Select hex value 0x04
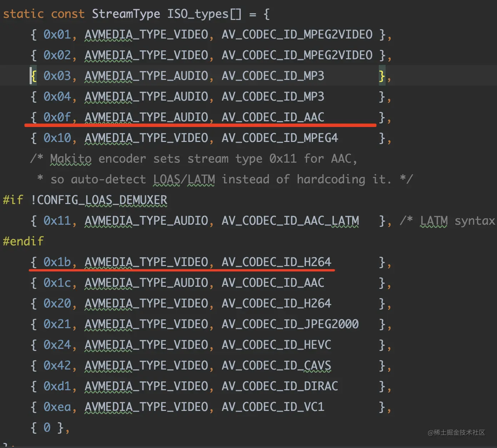This screenshot has height=448, width=497. [57, 97]
